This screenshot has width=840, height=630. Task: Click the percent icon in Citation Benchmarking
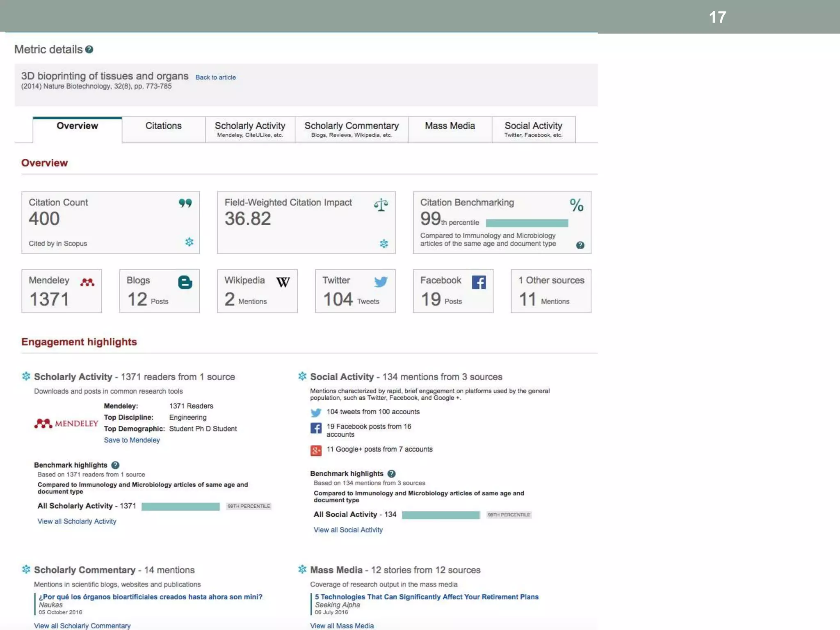tap(576, 205)
